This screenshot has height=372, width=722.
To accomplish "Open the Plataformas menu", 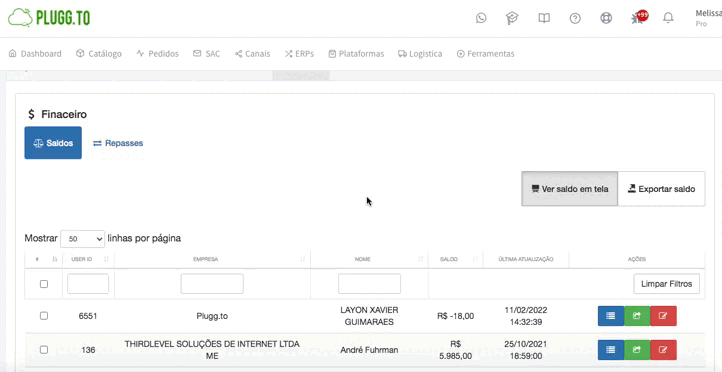I will pyautogui.click(x=356, y=54).
